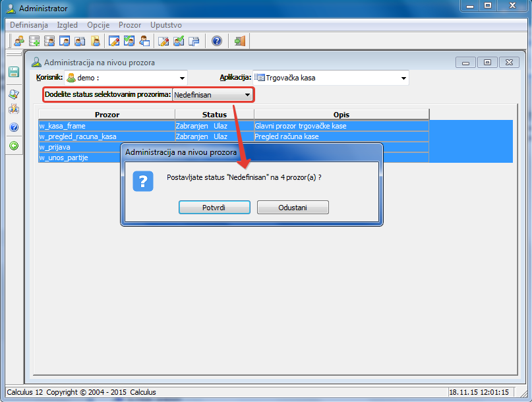Confirm with the Potvrdi button
The image size is (532, 402).
214,208
